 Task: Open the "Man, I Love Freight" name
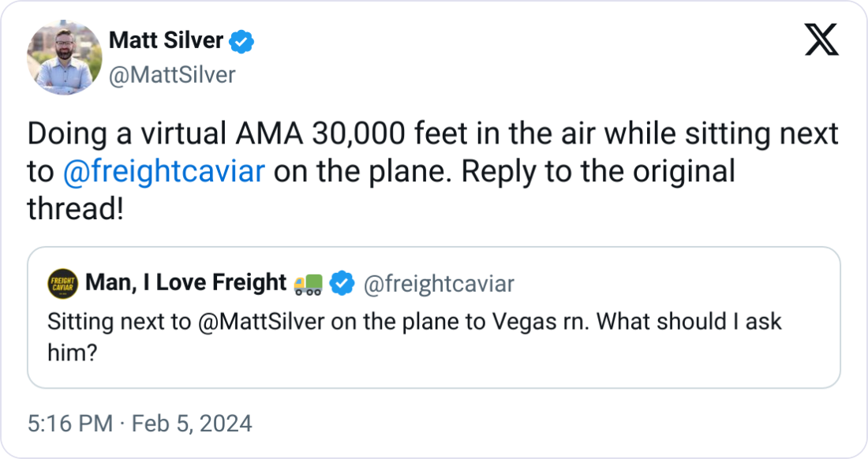click(185, 282)
